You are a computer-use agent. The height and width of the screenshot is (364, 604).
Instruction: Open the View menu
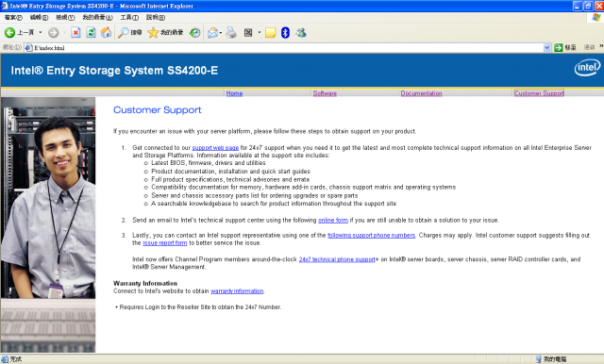[x=65, y=17]
